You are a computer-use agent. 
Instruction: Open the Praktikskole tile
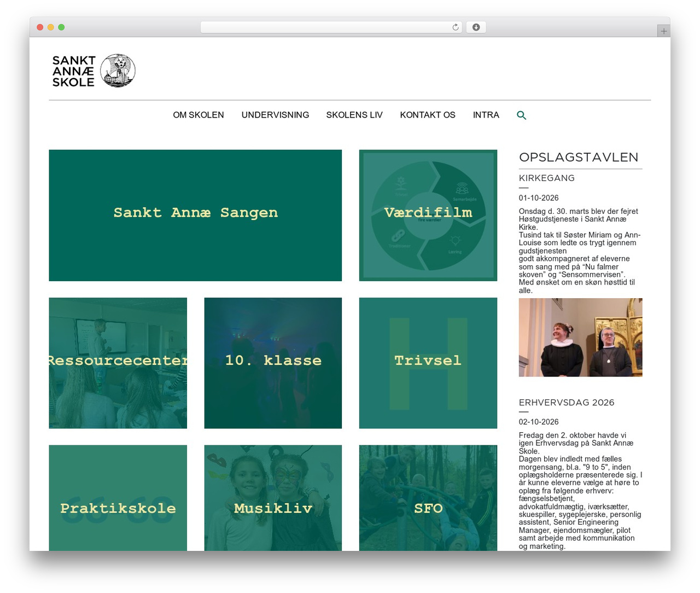click(x=118, y=498)
